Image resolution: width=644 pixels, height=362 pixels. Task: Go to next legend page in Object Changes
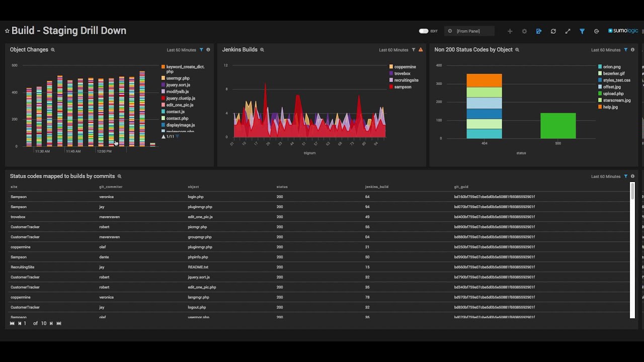pyautogui.click(x=177, y=137)
